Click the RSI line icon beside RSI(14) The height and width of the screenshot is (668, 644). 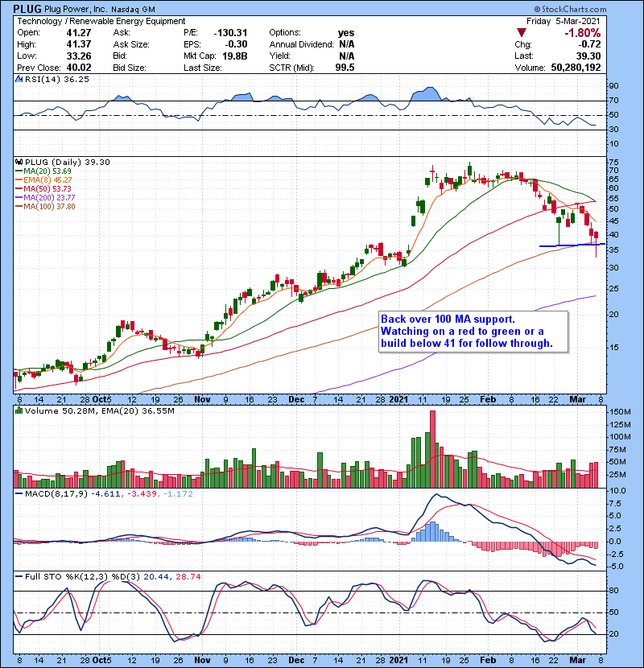(19, 79)
